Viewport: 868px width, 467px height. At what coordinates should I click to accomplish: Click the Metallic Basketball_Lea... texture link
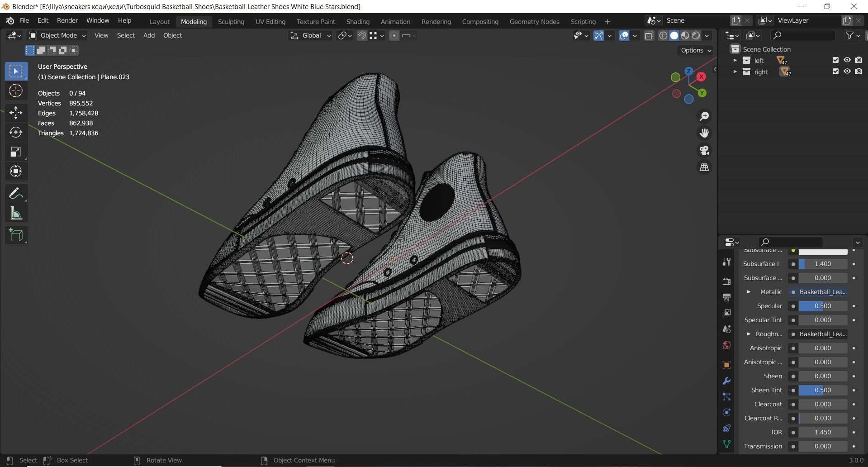(823, 292)
